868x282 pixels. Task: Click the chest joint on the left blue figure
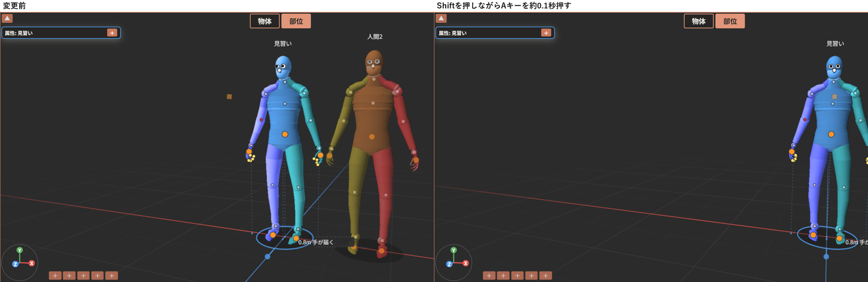(x=285, y=105)
